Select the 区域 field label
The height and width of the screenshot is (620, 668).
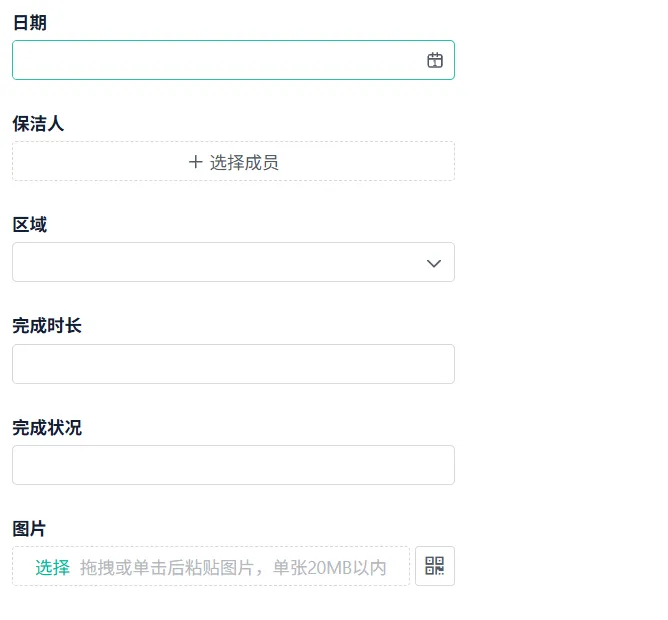tap(29, 225)
